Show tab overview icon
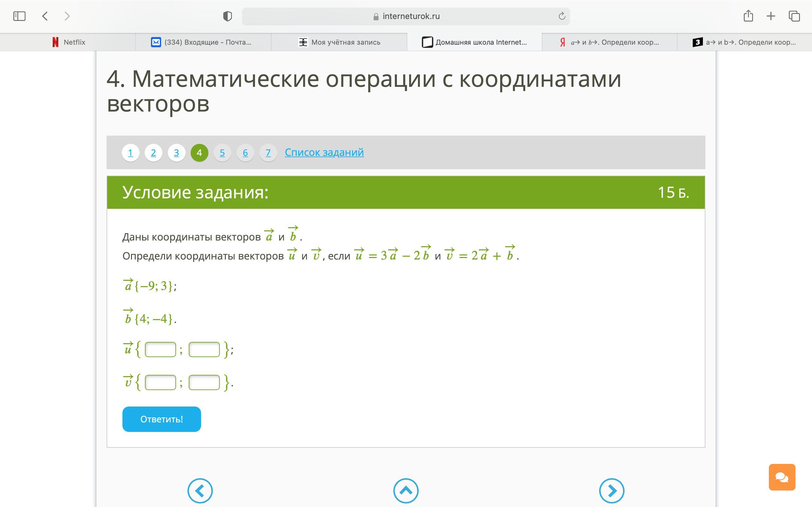812x507 pixels. [x=794, y=16]
